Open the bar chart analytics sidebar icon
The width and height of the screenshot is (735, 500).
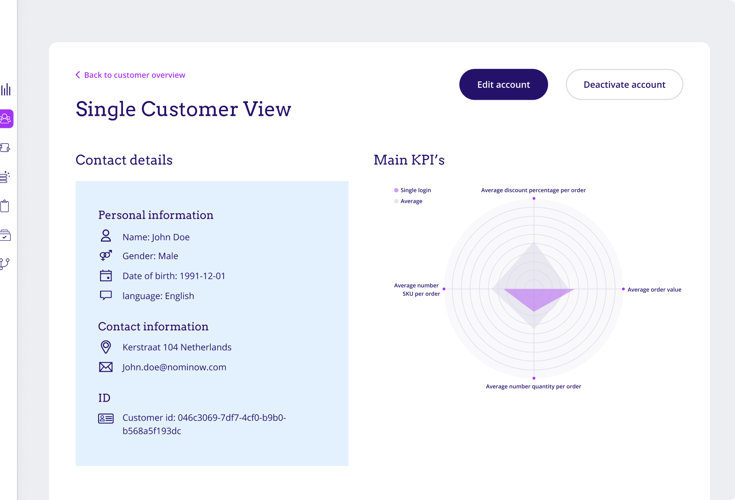click(x=6, y=89)
